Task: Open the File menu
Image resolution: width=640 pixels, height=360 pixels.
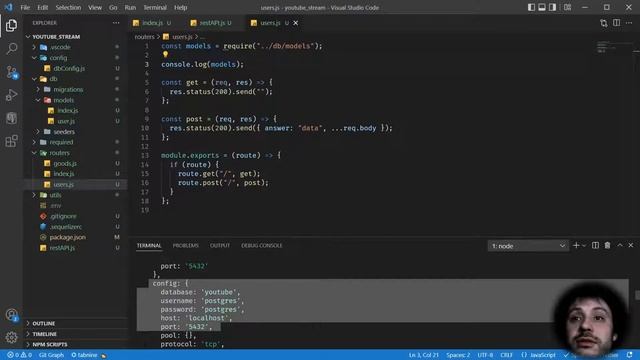Action: tap(25, 7)
